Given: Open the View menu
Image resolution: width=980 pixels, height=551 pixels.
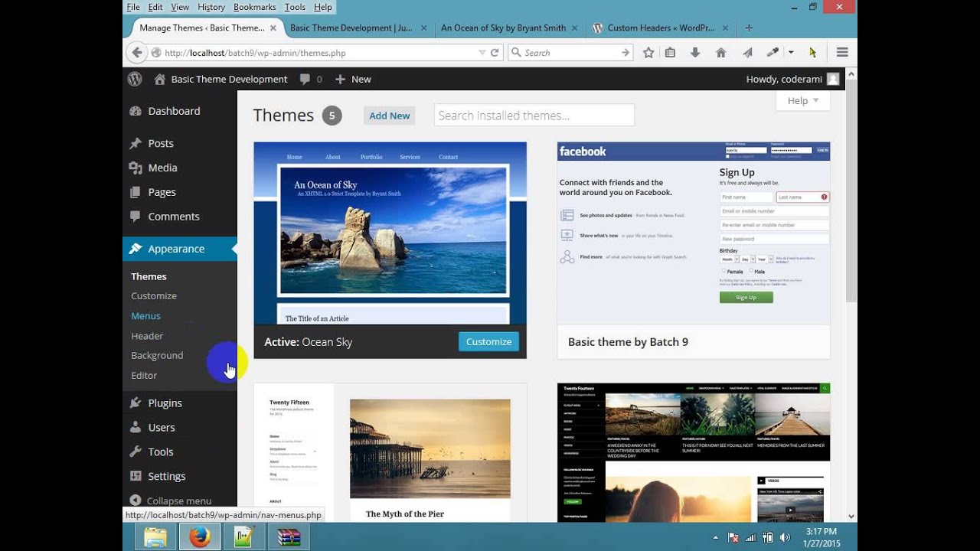Looking at the screenshot, I should tap(180, 7).
